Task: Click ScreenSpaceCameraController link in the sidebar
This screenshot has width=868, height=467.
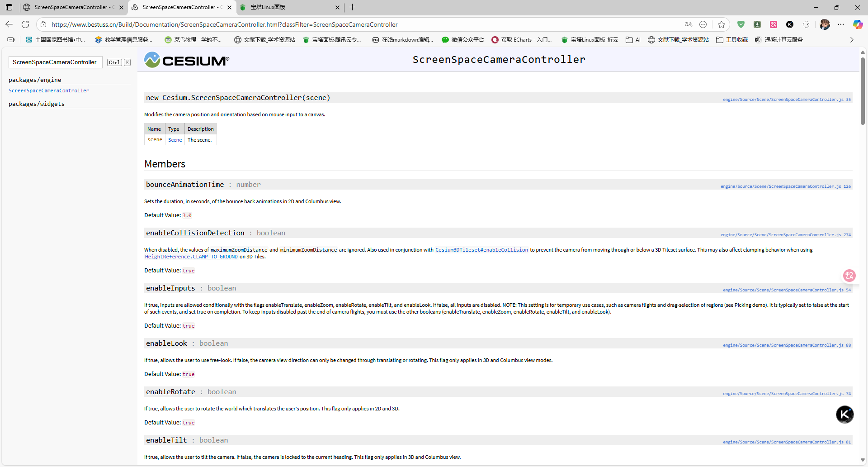Action: point(49,91)
